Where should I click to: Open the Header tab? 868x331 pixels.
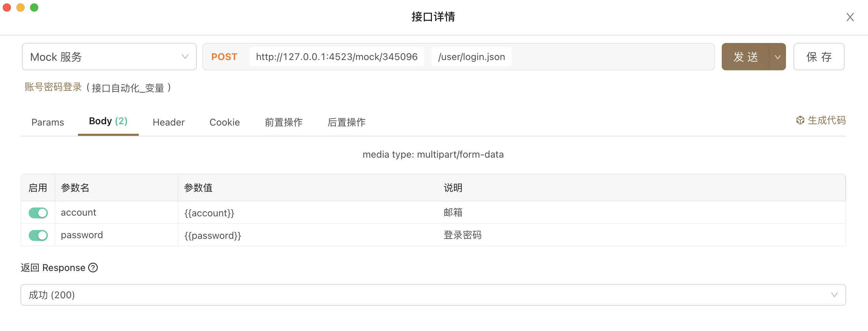tap(169, 122)
